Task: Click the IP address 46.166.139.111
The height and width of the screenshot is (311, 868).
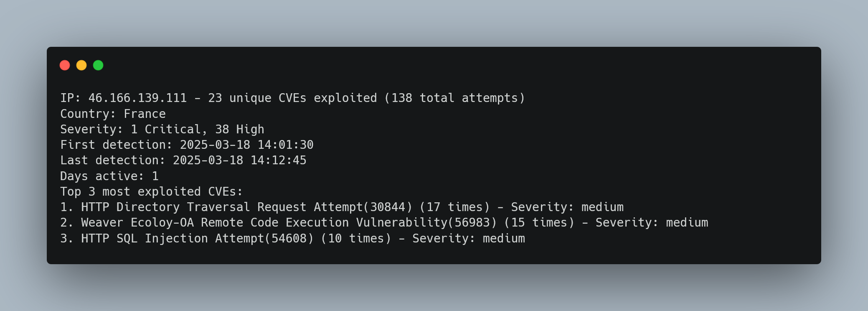Action: [137, 98]
